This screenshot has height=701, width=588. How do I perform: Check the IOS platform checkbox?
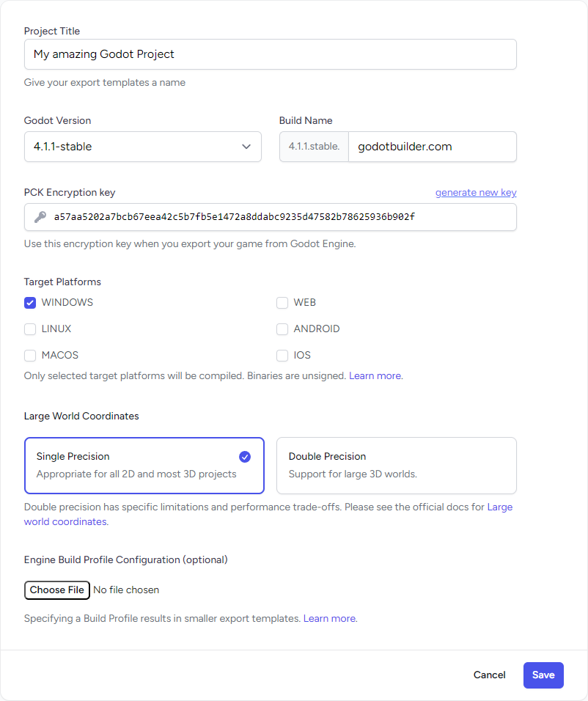(282, 356)
